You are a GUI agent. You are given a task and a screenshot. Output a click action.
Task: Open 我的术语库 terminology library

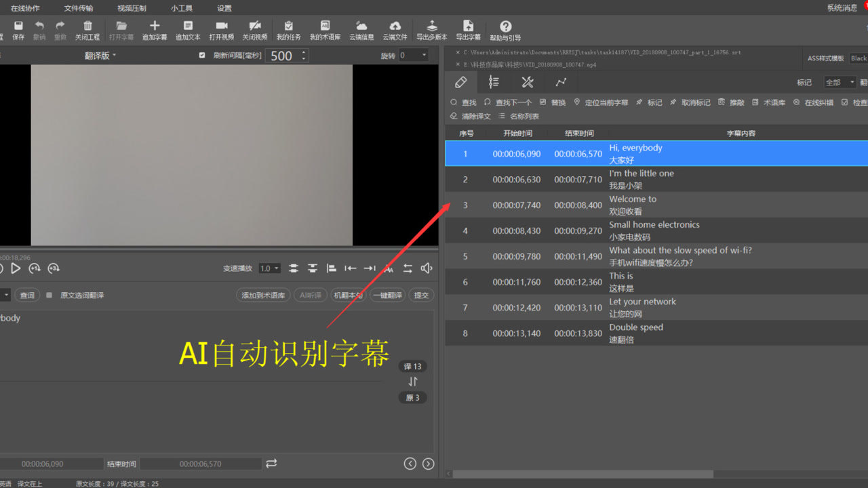pos(325,30)
